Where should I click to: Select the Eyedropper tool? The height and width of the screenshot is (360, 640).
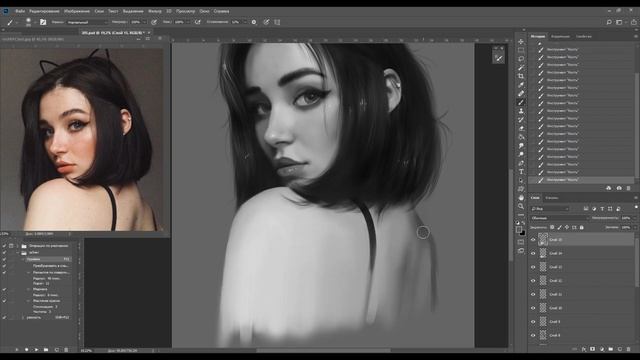pyautogui.click(x=521, y=85)
